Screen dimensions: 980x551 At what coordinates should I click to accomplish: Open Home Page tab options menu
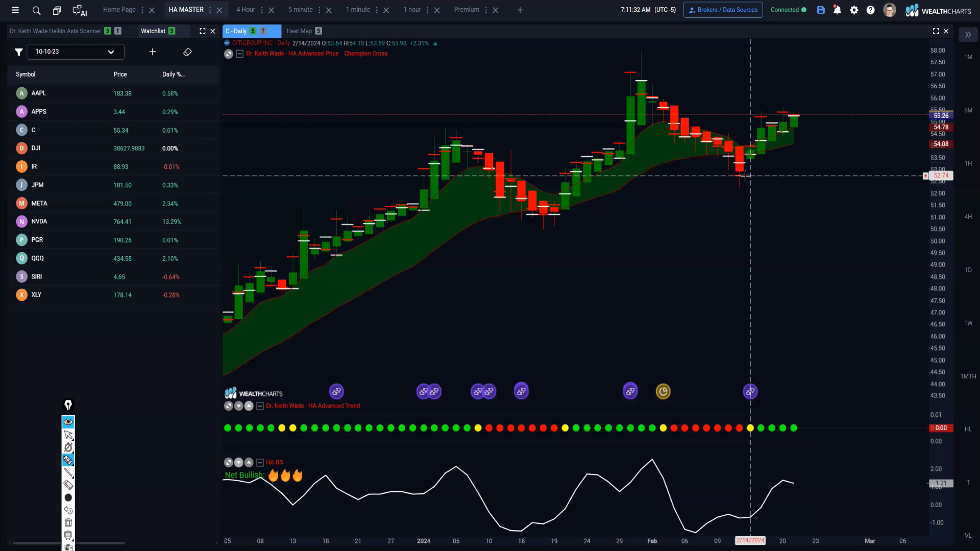tap(142, 10)
